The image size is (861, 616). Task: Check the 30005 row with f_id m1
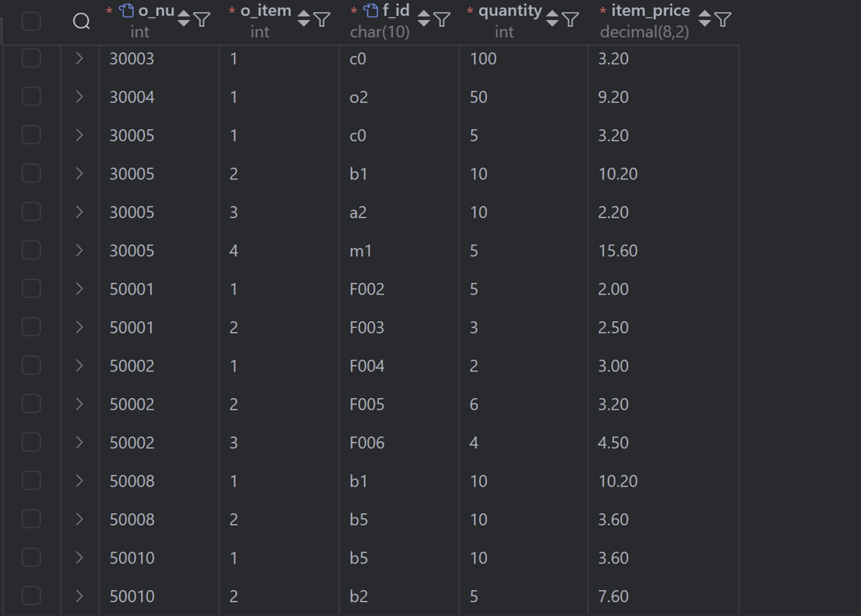31,250
